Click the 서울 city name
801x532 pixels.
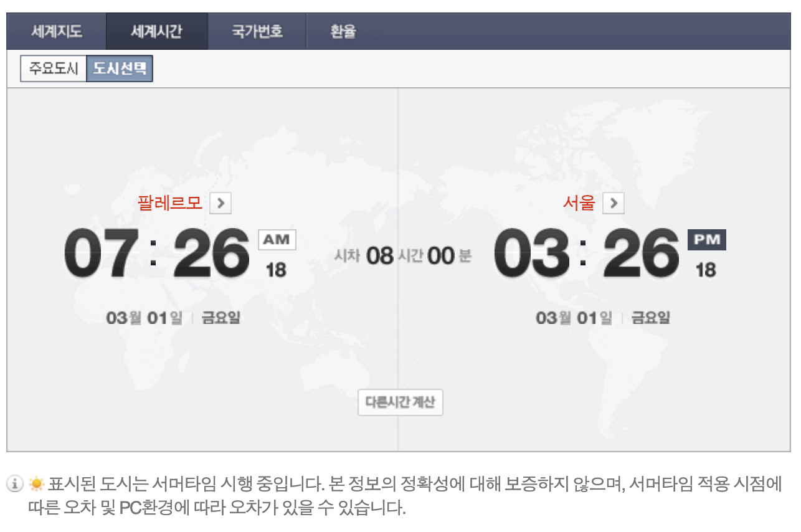[x=579, y=203]
